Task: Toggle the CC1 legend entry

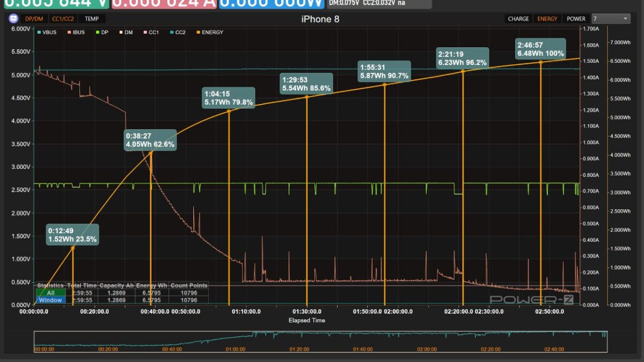Action: click(151, 32)
